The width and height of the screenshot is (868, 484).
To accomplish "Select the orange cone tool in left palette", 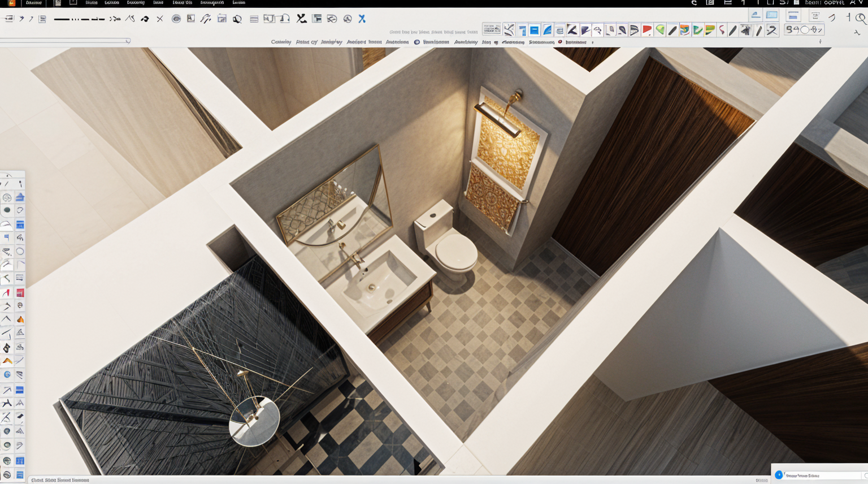I will click(20, 319).
